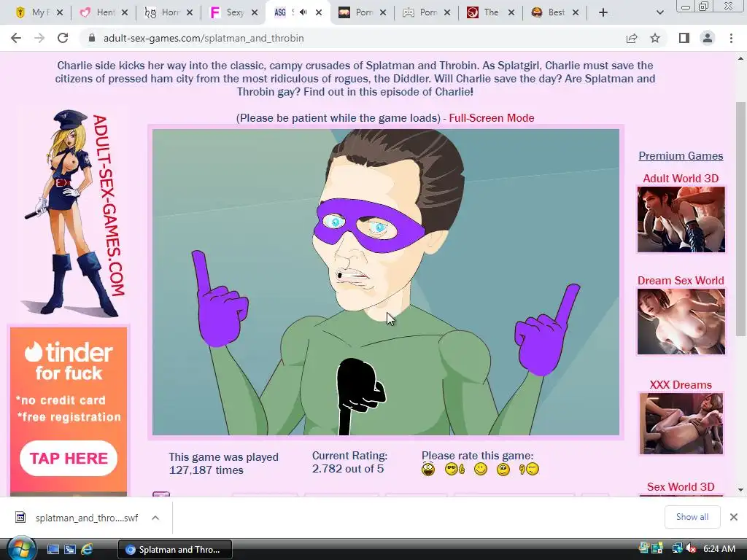747x560 pixels.
Task: Open a new browser tab
Action: (x=603, y=12)
